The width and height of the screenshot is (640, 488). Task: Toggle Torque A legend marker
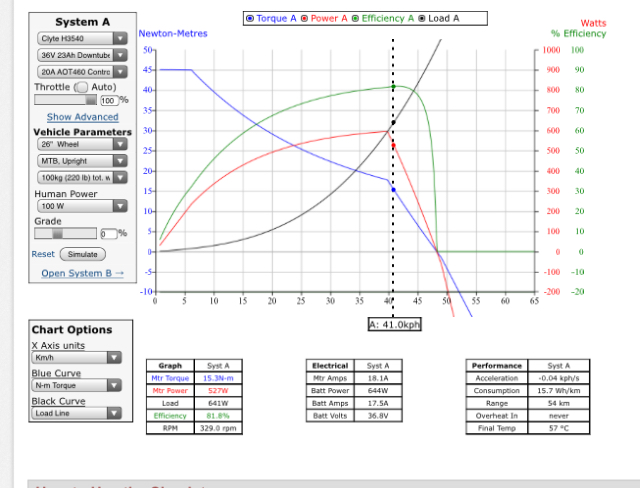click(251, 19)
